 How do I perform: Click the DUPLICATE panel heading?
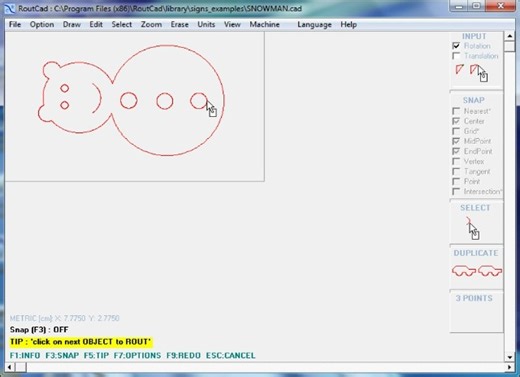click(476, 253)
